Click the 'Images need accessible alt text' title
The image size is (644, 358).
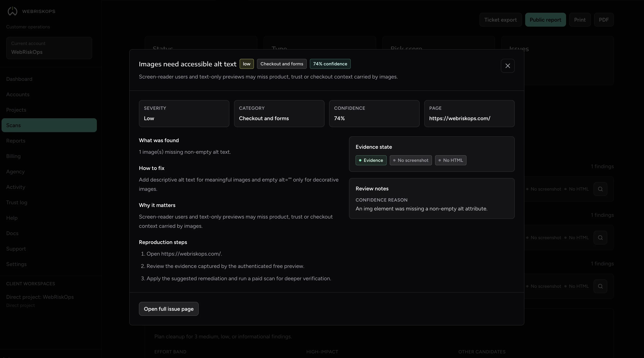click(188, 64)
